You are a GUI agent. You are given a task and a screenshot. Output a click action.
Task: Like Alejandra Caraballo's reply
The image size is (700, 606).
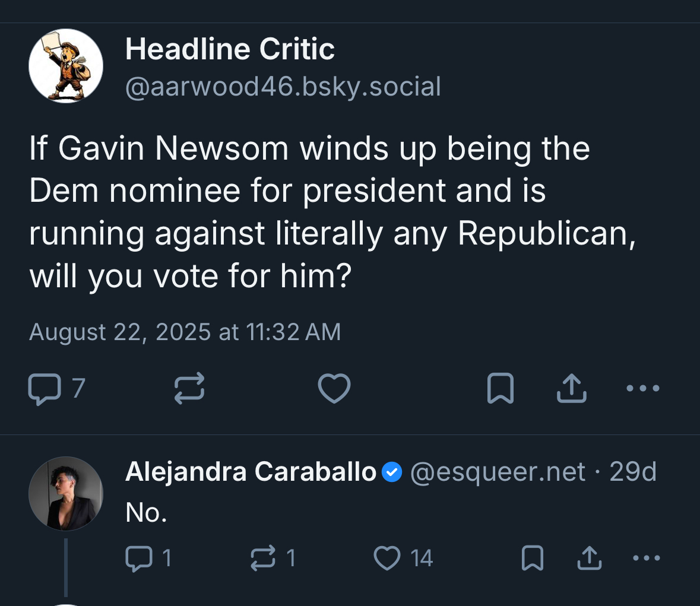(x=387, y=559)
